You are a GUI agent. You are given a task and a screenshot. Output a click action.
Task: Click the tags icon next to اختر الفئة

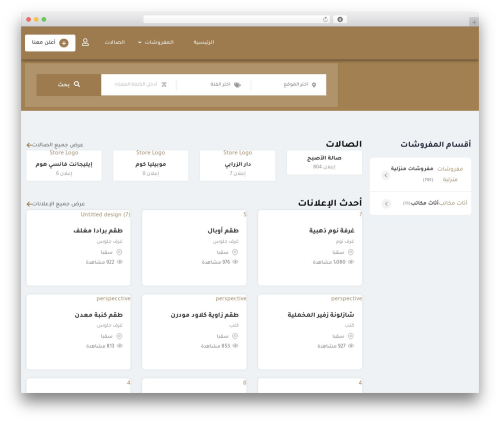coord(237,85)
